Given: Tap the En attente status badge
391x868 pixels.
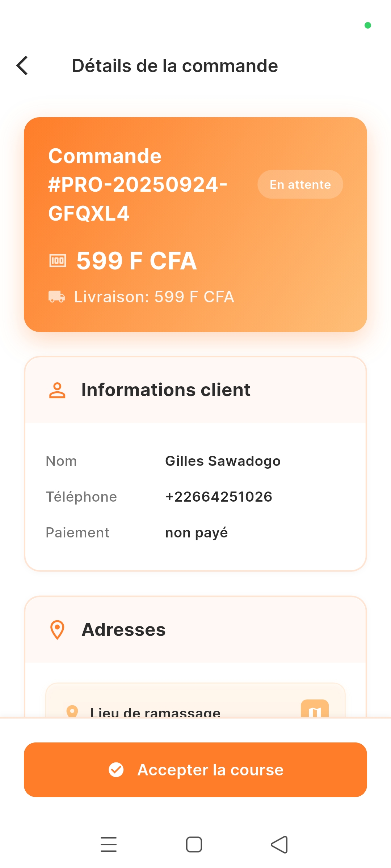Looking at the screenshot, I should tap(300, 184).
